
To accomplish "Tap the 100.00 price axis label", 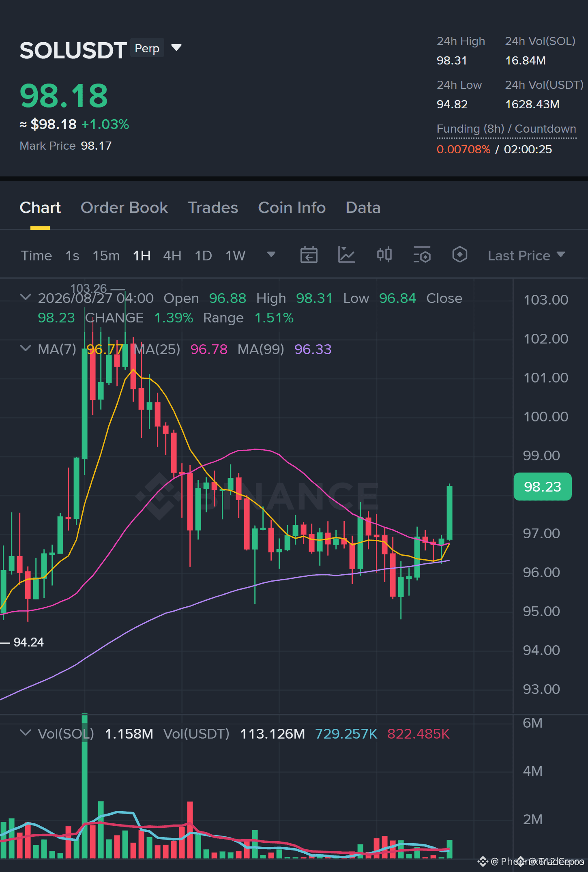I will tap(546, 417).
